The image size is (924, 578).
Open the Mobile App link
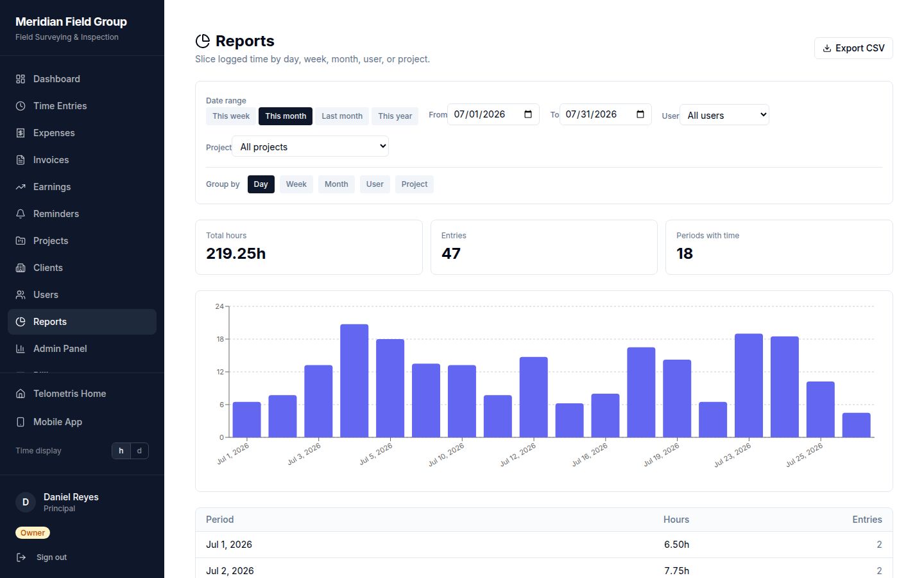pyautogui.click(x=82, y=422)
